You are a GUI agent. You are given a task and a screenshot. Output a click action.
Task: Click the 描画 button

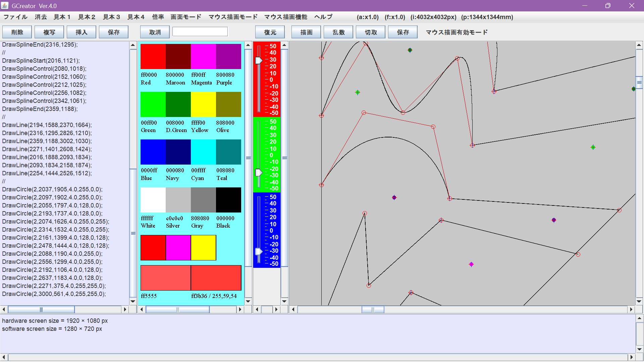pos(306,32)
